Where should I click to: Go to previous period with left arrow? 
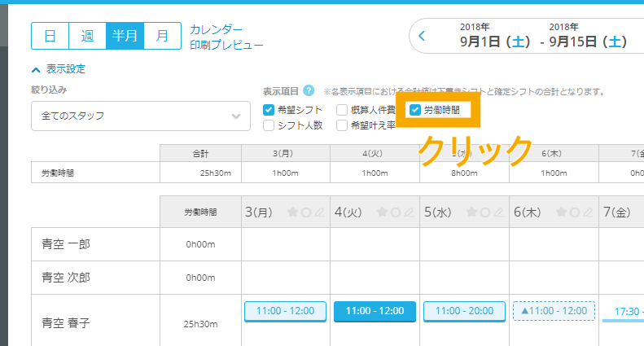pos(422,36)
